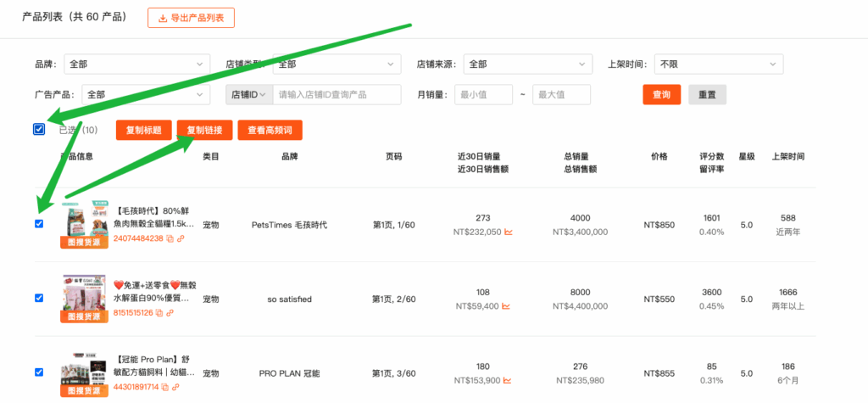Screen dimensions: 868x403
Task: Untick the so satisfied product row checkbox
Action: pos(39,298)
